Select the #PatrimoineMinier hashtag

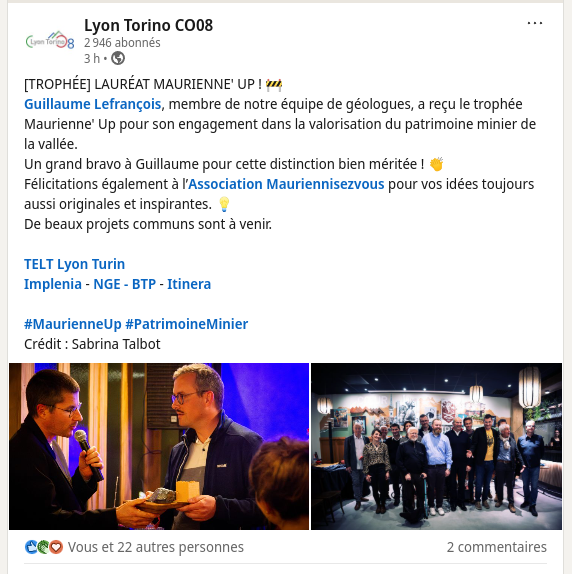tap(187, 324)
